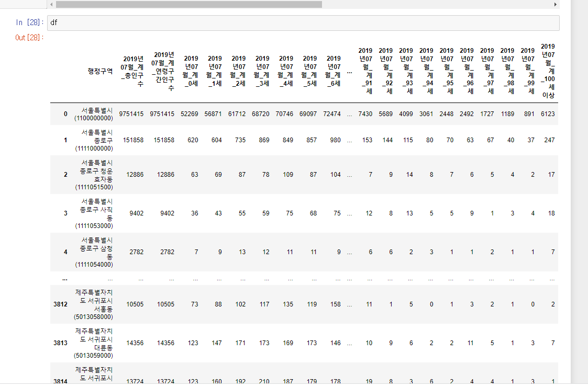Click the 서울특별시 종로구 청운효자동 cell
This screenshot has width=588, height=387.
tap(94, 175)
